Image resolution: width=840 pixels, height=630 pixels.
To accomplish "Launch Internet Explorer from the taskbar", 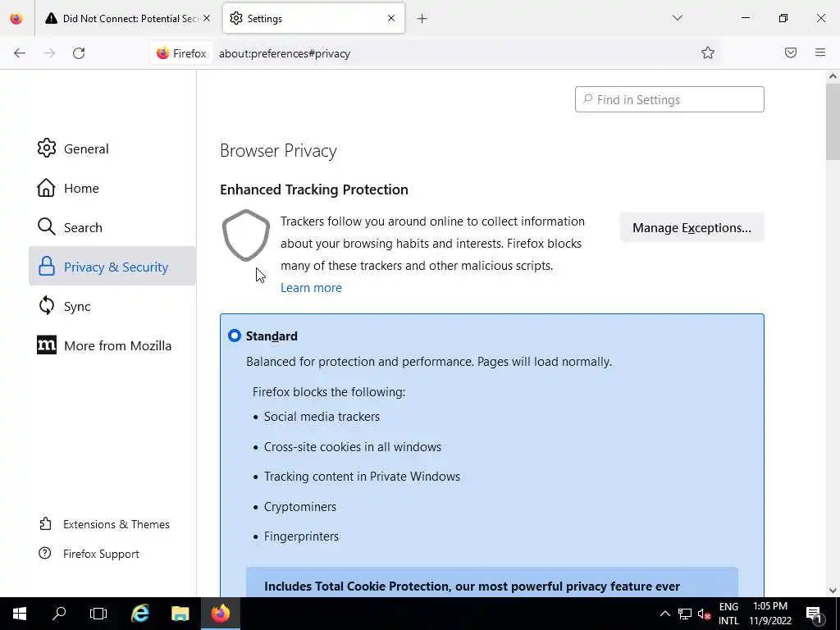I will pos(139,614).
